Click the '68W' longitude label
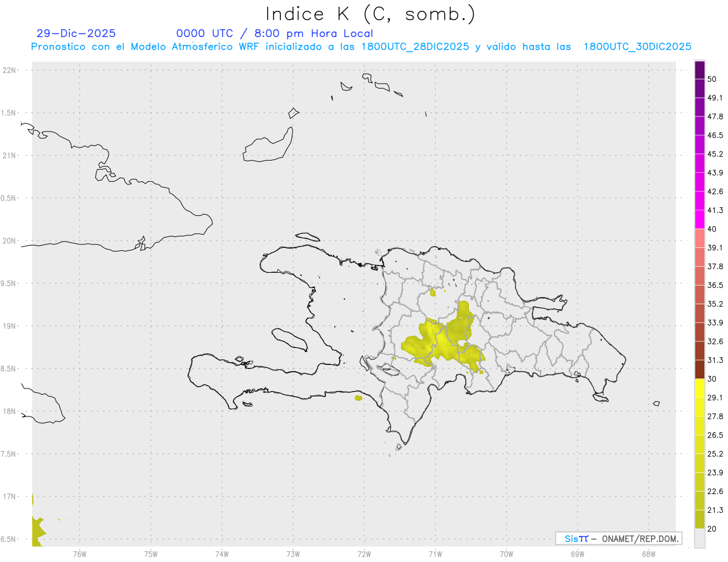The width and height of the screenshot is (728, 562). (x=649, y=554)
